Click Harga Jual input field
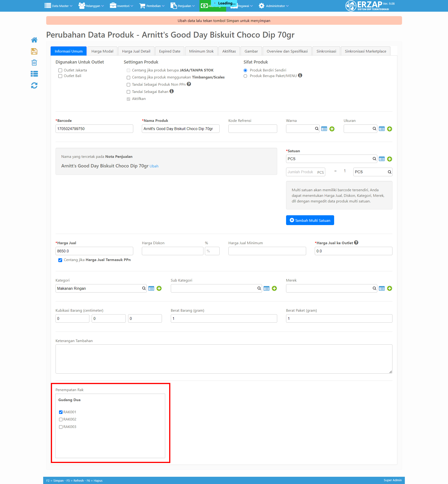Image resolution: width=448 pixels, height=484 pixels. tap(94, 251)
